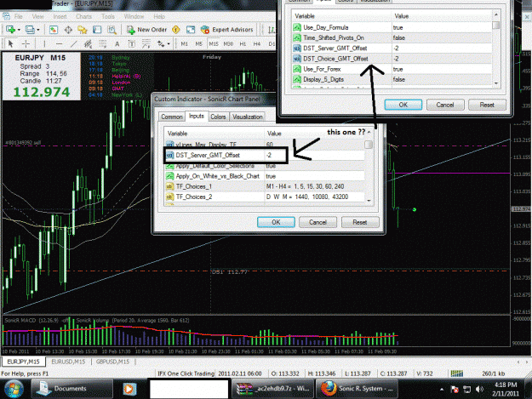Switch to the GBPUSD,M15 chart tab
Image resolution: width=532 pixels, height=399 pixels.
click(x=112, y=362)
